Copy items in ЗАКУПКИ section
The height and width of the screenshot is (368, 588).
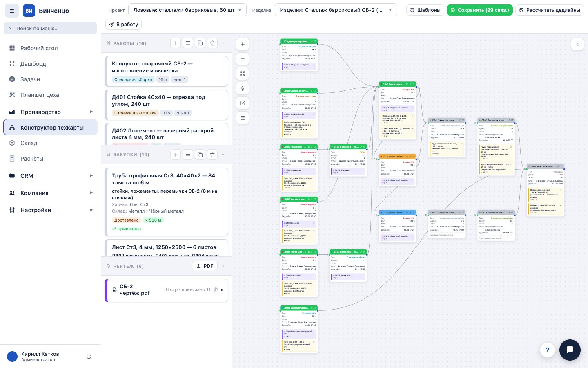tap(200, 154)
